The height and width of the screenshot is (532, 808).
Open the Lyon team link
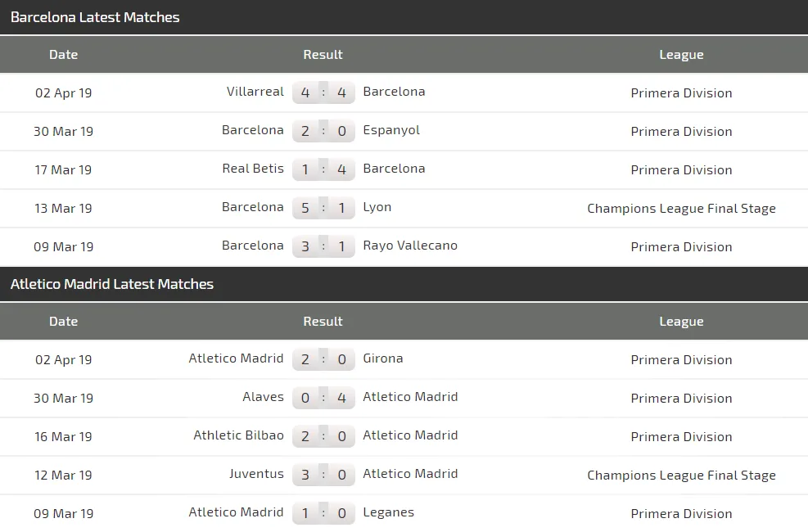(x=377, y=207)
